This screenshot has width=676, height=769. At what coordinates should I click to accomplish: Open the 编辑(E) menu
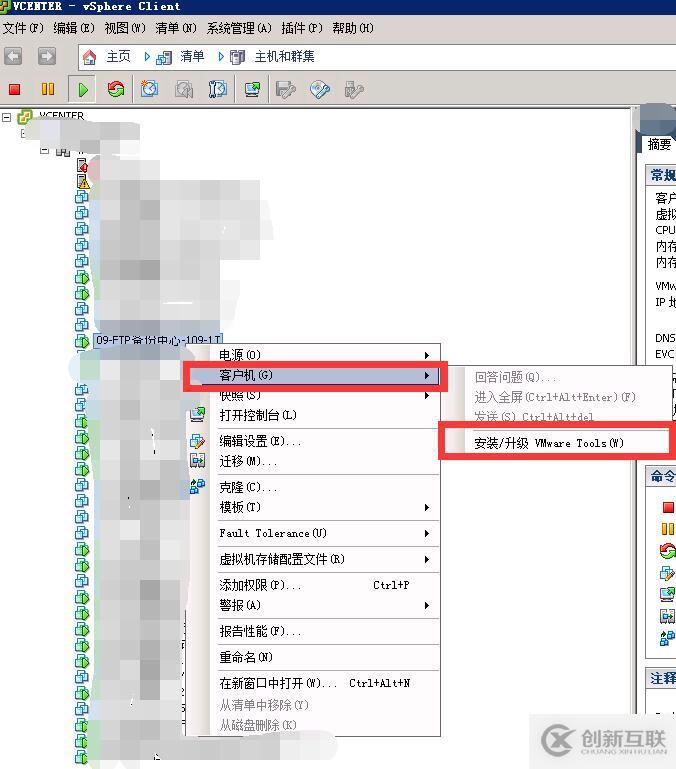tap(74, 28)
